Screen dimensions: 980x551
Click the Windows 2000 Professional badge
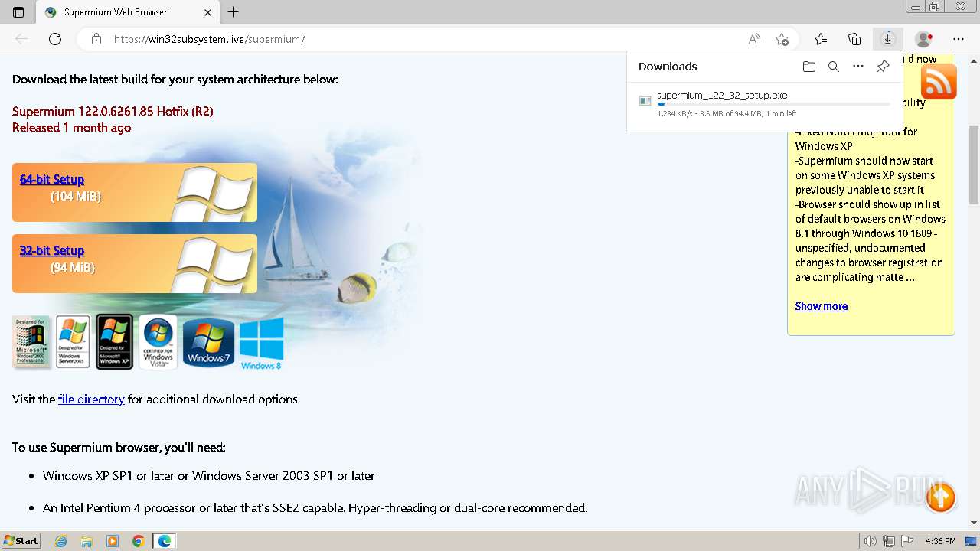coord(31,342)
